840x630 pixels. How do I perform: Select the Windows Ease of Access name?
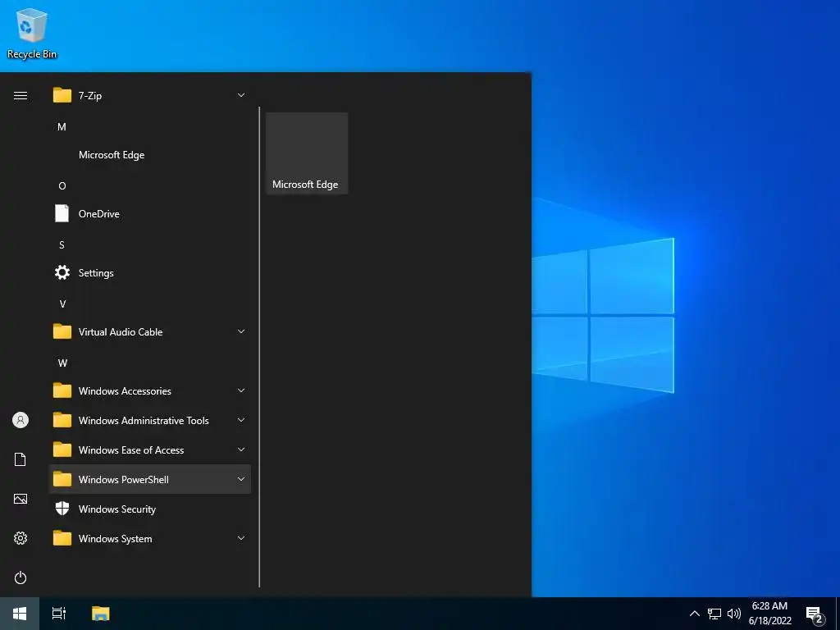[x=131, y=450]
